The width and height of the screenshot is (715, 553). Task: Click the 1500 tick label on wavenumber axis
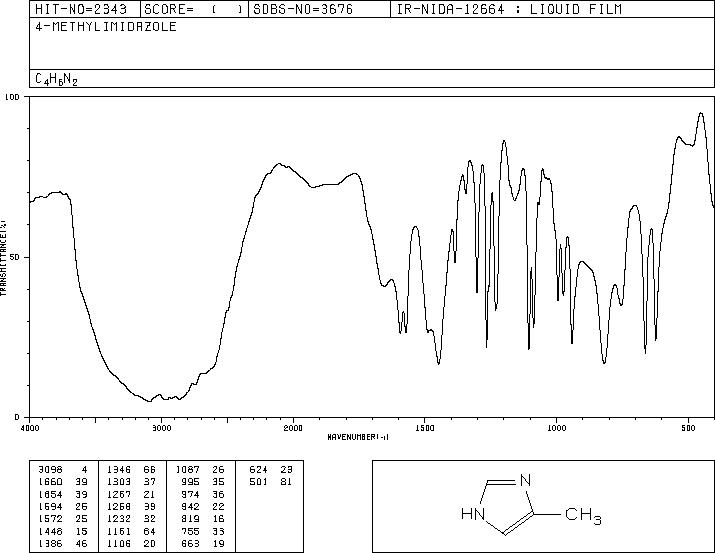tap(425, 428)
